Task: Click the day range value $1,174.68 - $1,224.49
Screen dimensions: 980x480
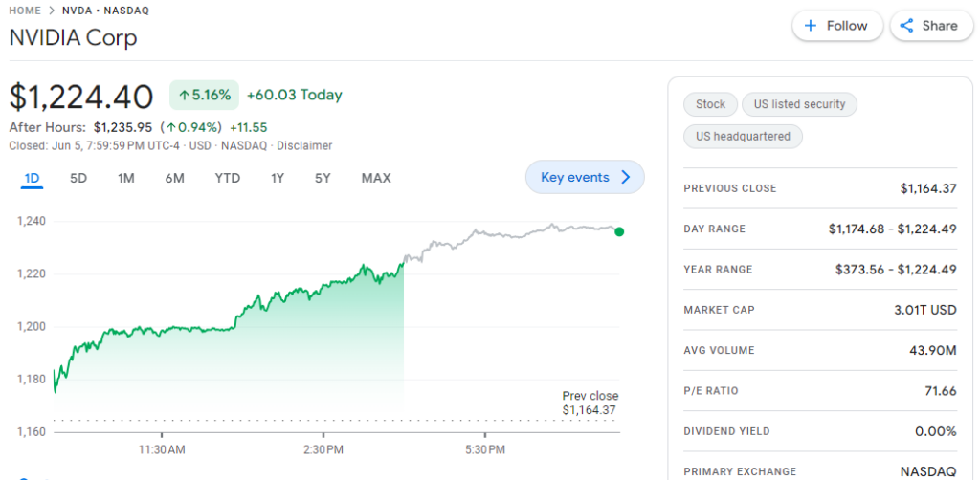Action: point(893,229)
